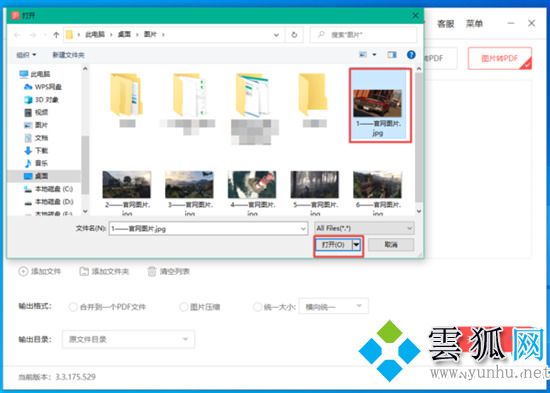Select 音乐 in the sidebar

point(36,163)
